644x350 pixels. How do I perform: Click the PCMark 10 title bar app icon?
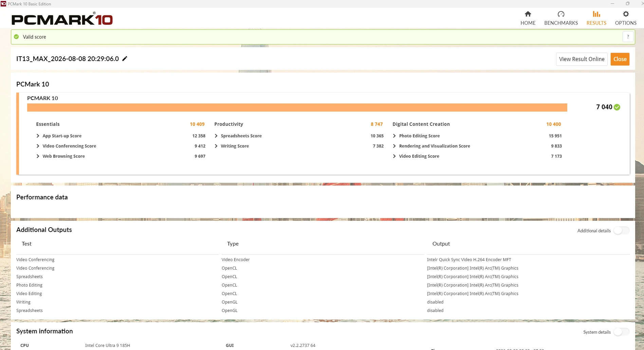point(3,4)
